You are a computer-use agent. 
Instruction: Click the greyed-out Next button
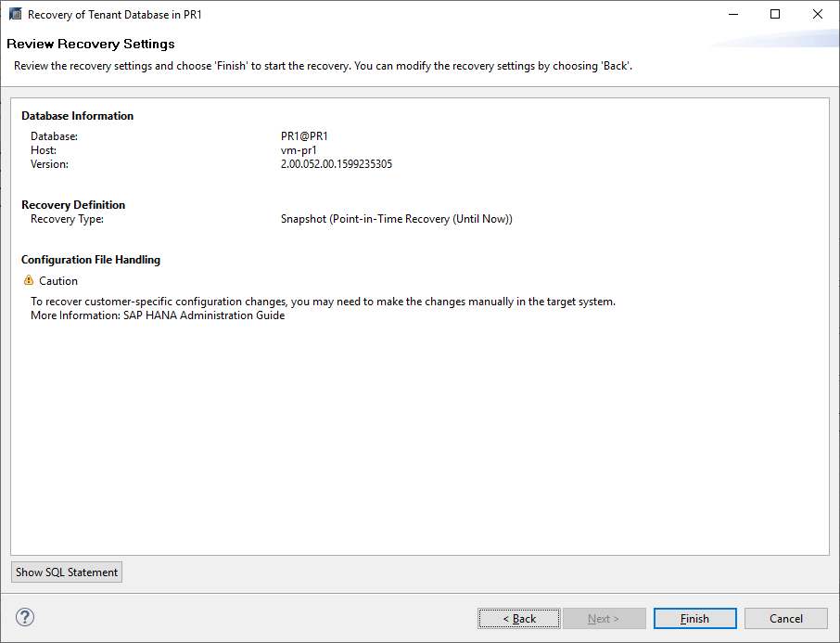click(x=603, y=619)
